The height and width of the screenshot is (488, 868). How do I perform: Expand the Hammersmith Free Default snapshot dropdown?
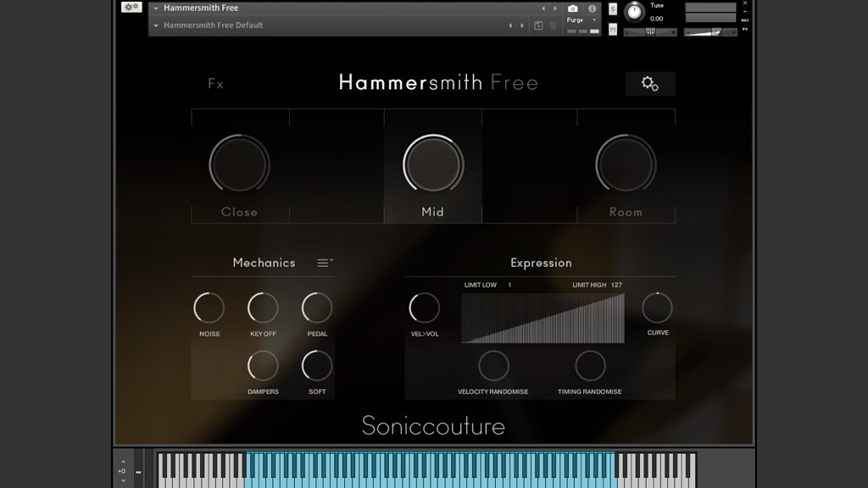tap(156, 25)
